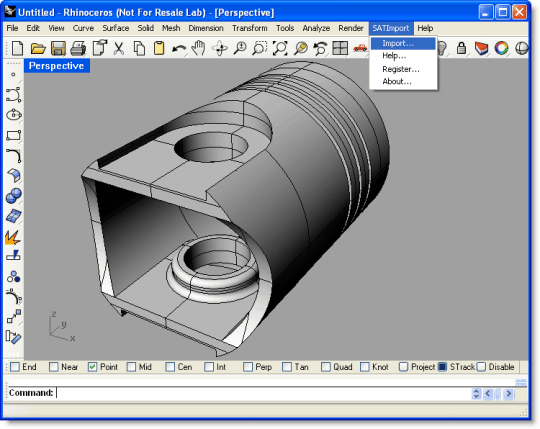540x429 pixels.
Task: Click the New document icon
Action: click(x=17, y=48)
